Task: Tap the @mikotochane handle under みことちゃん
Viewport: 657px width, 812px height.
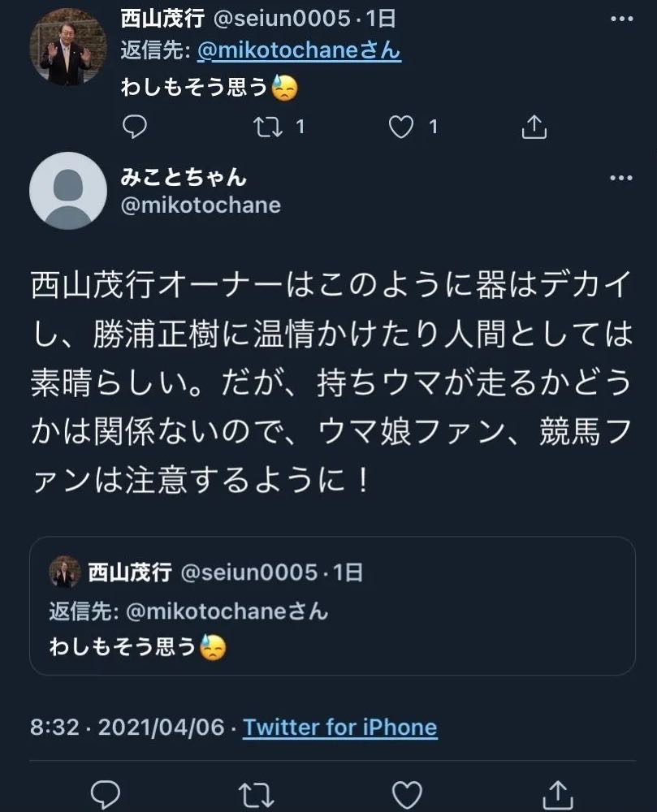Action: (200, 205)
